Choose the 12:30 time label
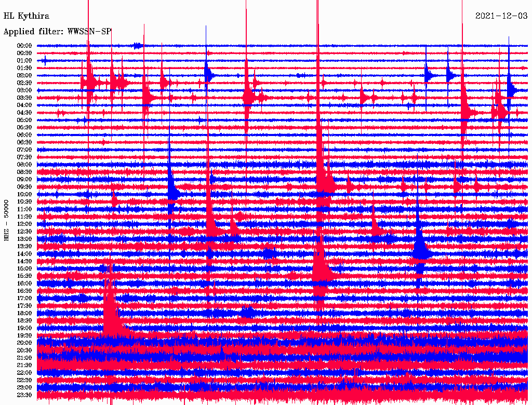The height and width of the screenshot is (405, 532). point(24,232)
